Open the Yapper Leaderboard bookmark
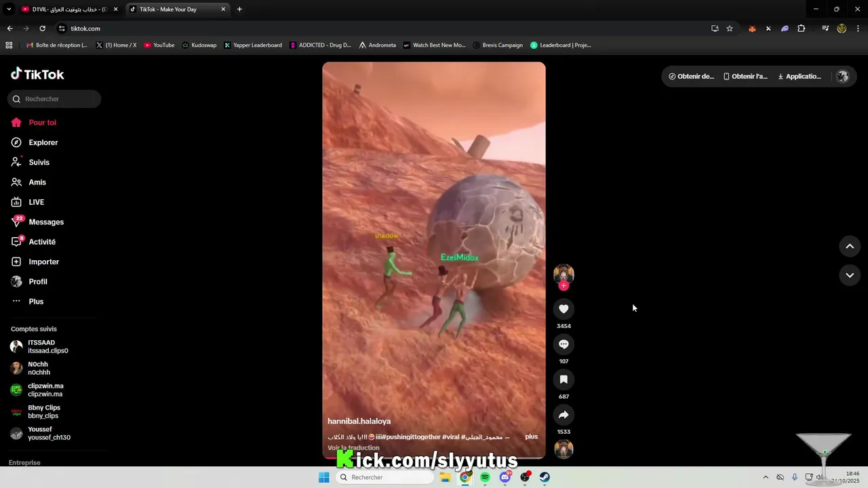 [252, 45]
